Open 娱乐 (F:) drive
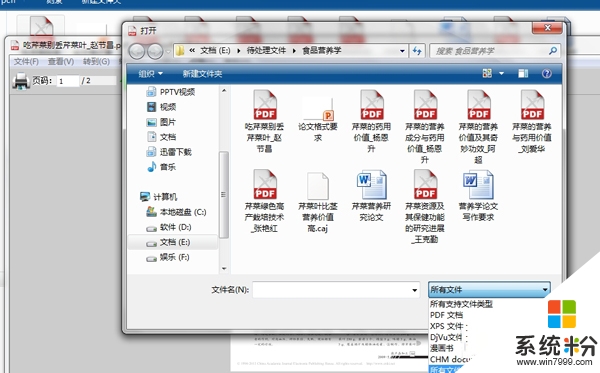The width and height of the screenshot is (600, 373). (168, 257)
